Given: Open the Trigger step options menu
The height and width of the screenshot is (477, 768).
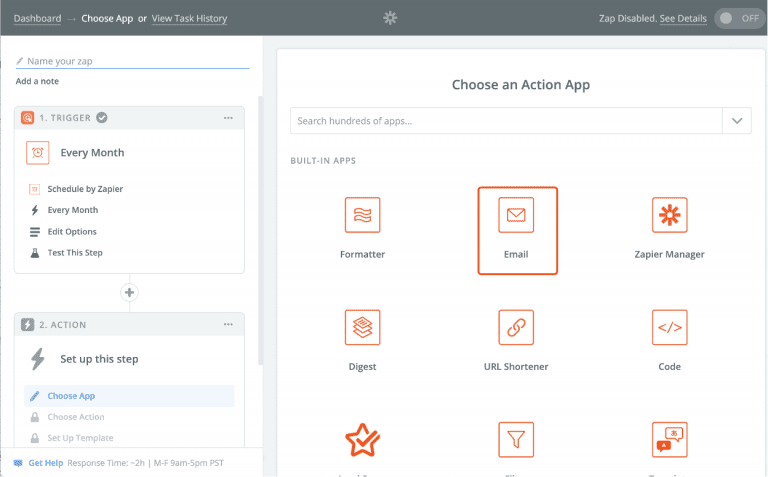Looking at the screenshot, I should (x=229, y=118).
